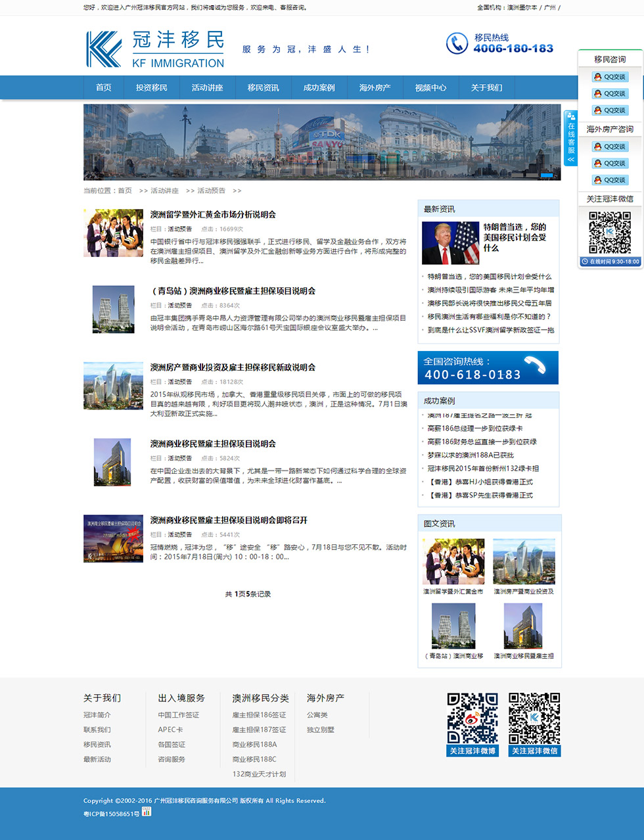Open 冠沣简介 footer link
644x840 pixels.
97,715
